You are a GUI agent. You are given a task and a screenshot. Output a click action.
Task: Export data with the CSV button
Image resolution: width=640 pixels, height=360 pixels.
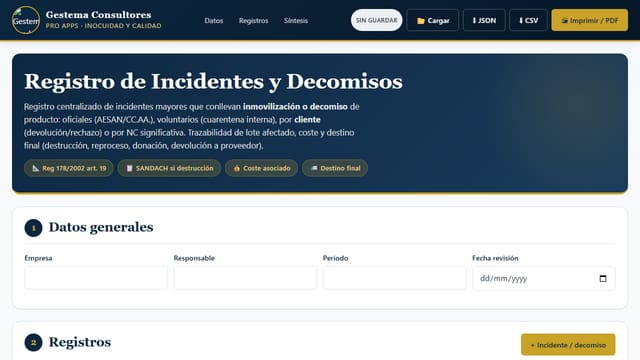tap(528, 20)
